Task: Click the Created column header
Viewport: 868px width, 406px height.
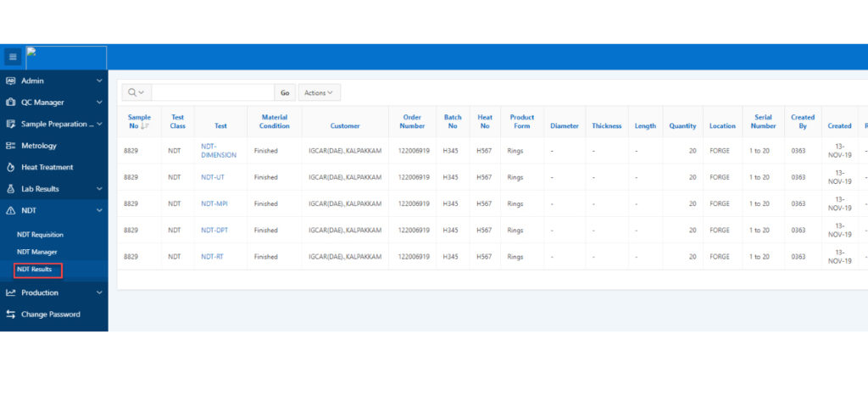Action: point(839,126)
